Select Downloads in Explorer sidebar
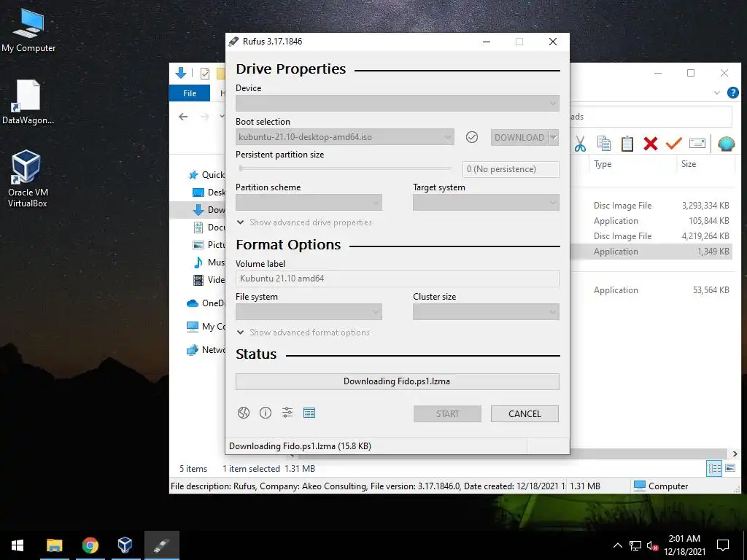 click(208, 209)
